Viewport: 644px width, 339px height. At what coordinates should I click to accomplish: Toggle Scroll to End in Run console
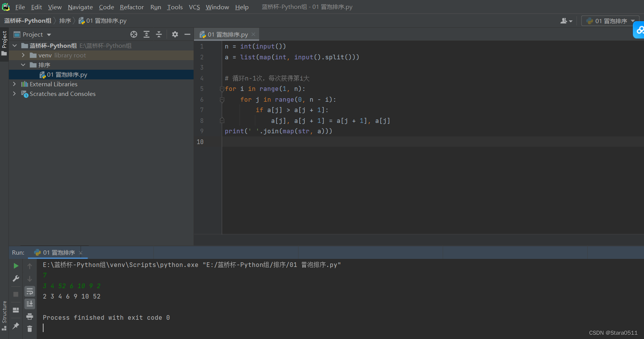point(30,304)
